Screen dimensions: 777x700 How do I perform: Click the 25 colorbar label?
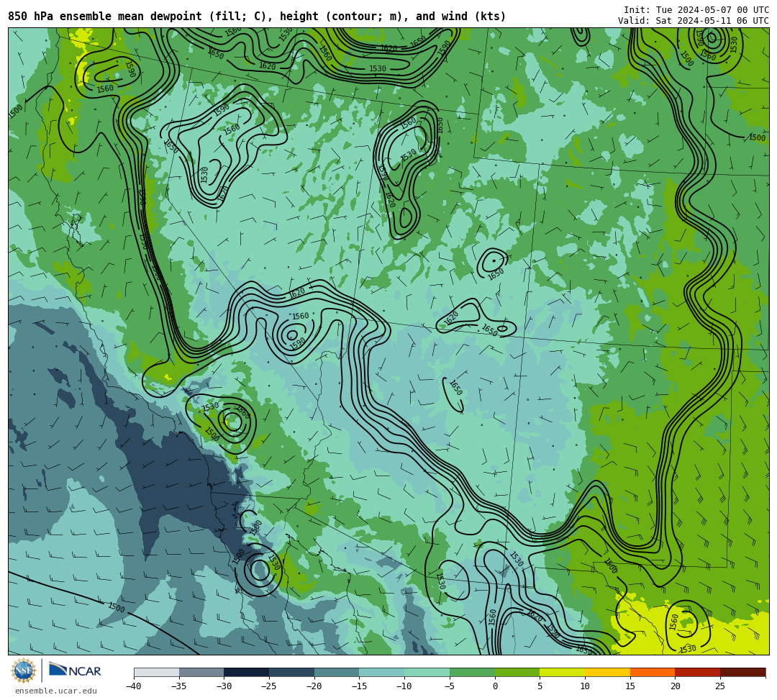click(x=720, y=686)
